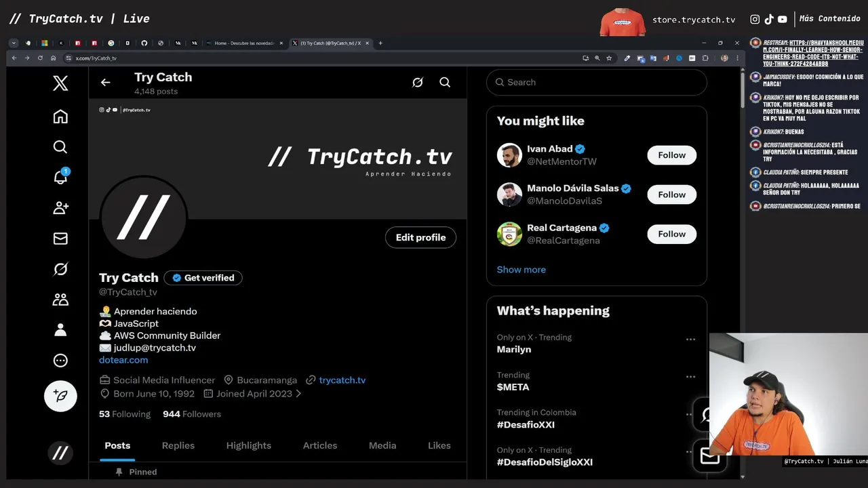Viewport: 868px width, 488px height.
Task: Open more options for $META trend
Action: [690, 376]
